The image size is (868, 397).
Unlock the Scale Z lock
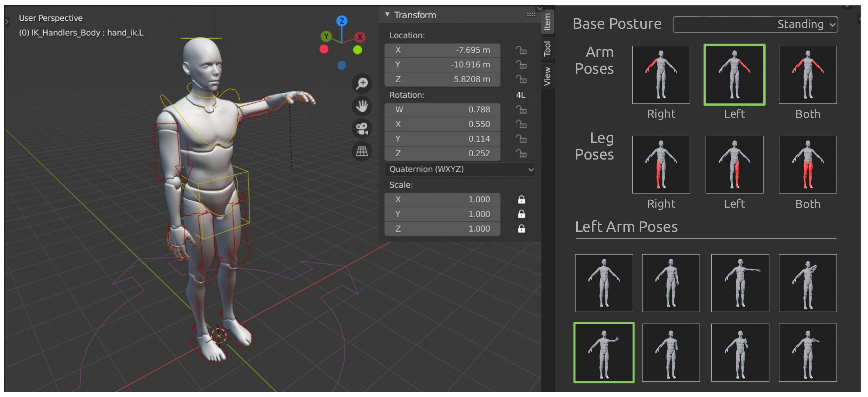click(x=521, y=229)
